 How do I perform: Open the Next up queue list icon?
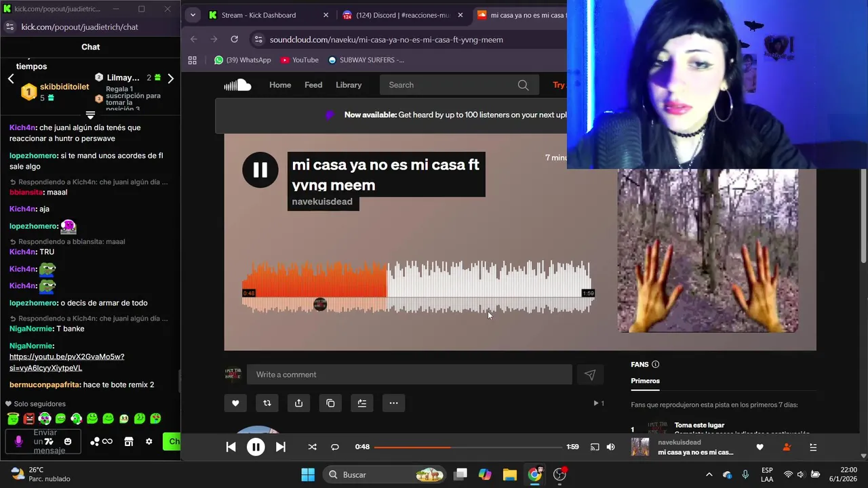813,447
